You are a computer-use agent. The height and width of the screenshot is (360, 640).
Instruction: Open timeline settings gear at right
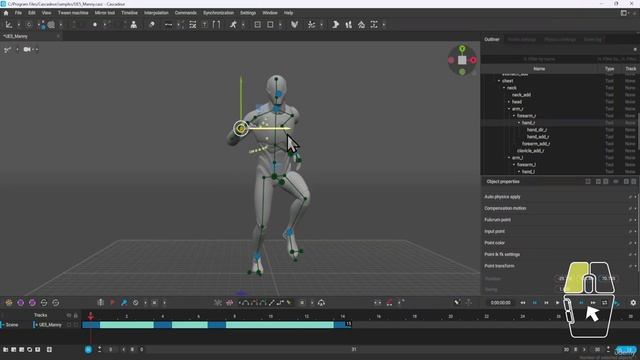coord(633,303)
